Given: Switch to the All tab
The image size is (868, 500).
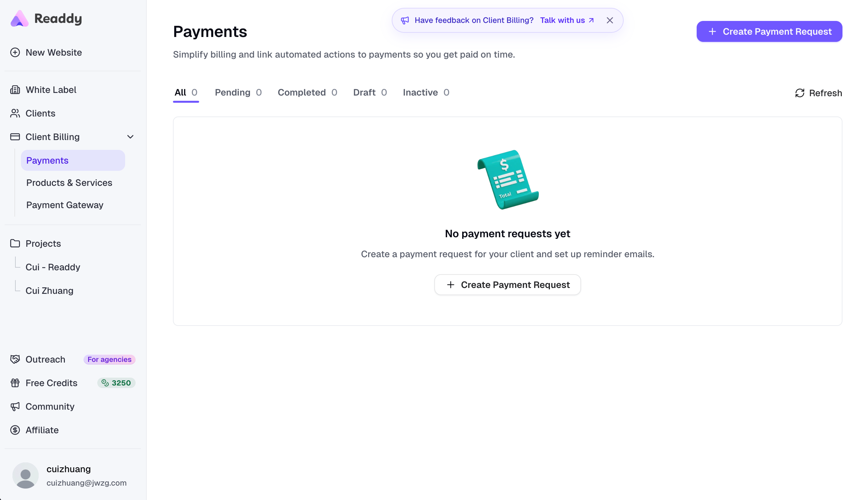Looking at the screenshot, I should pos(186,92).
